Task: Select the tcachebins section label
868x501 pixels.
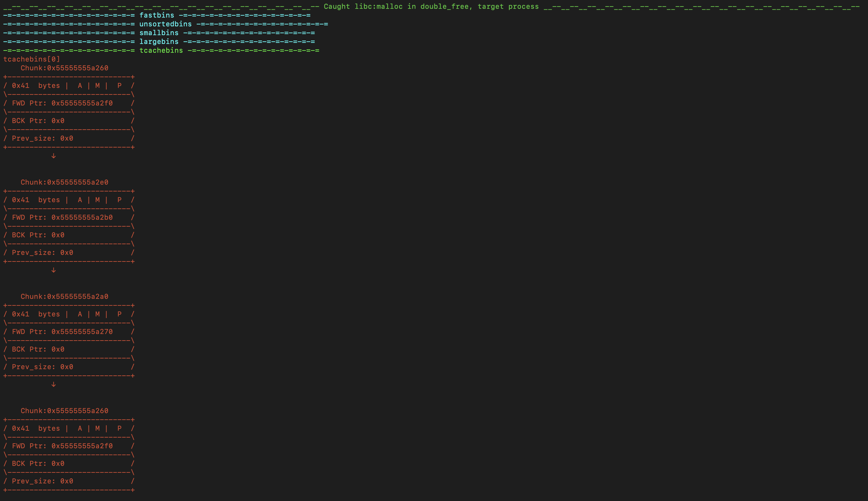Action: [x=161, y=50]
